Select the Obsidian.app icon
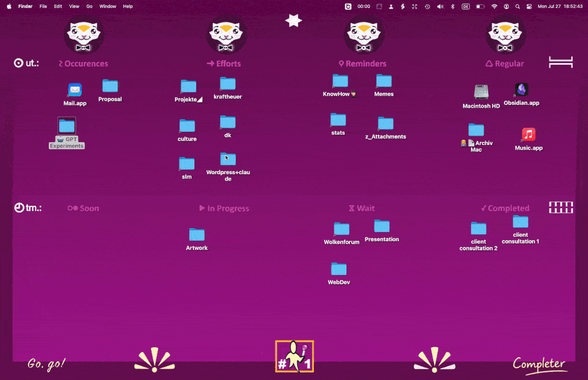 (521, 90)
